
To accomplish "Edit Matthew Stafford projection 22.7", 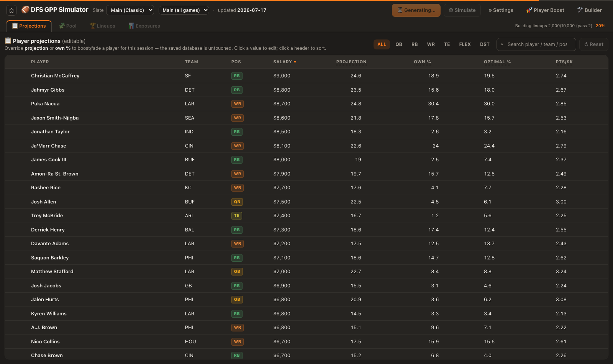I will [x=356, y=272].
